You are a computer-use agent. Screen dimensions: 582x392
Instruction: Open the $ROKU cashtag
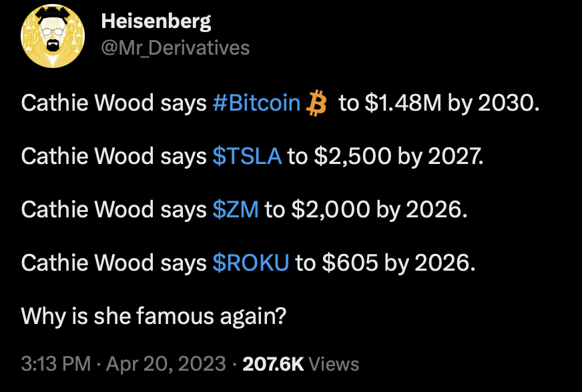pyautogui.click(x=251, y=263)
